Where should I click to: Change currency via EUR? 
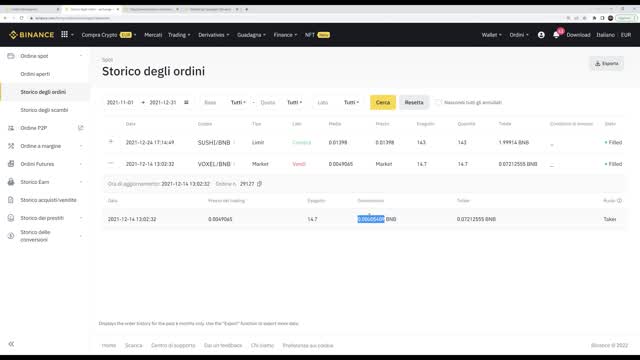[x=626, y=35]
